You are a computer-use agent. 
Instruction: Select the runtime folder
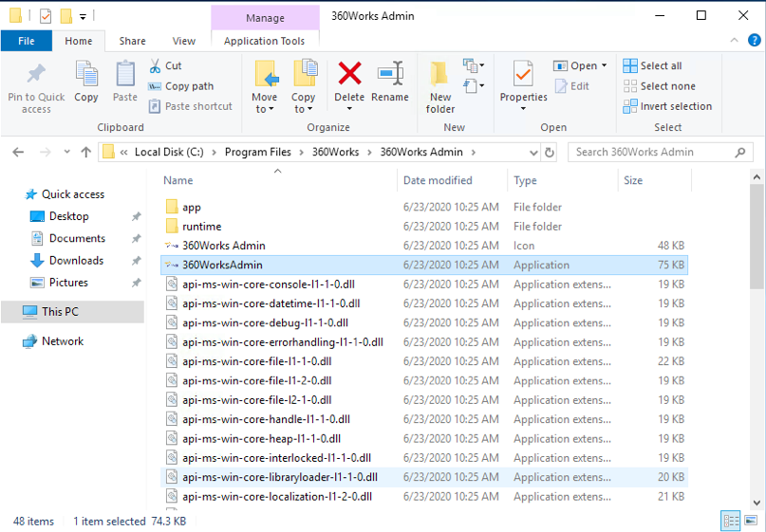(424, 227)
